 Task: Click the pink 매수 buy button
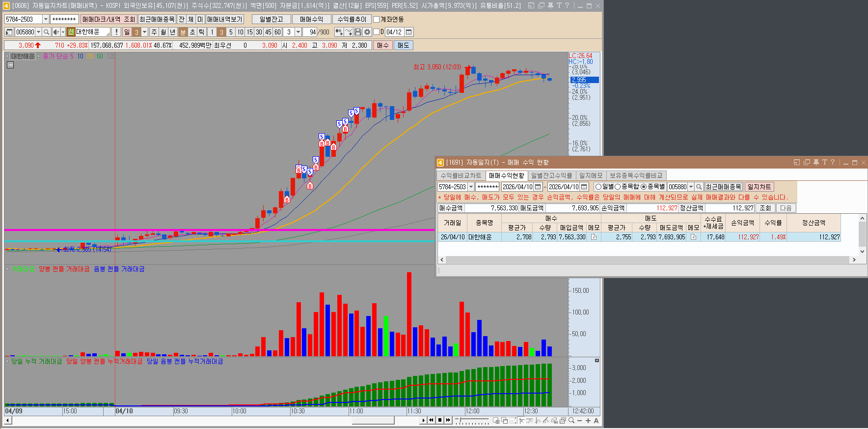pyautogui.click(x=382, y=45)
